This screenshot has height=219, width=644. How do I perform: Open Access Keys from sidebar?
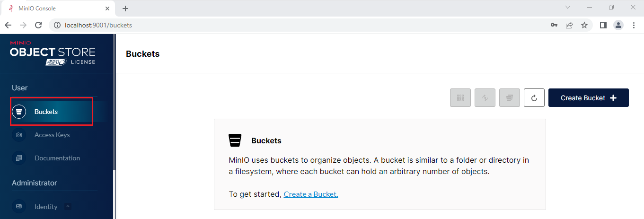point(52,135)
